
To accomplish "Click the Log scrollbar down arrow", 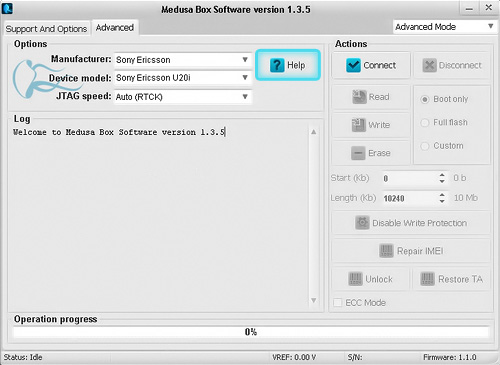I will 314,300.
